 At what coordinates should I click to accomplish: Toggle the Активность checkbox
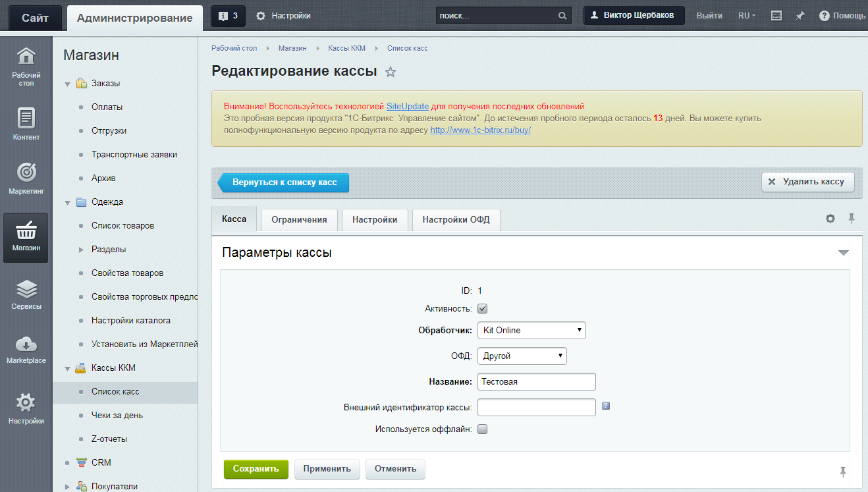pyautogui.click(x=482, y=308)
